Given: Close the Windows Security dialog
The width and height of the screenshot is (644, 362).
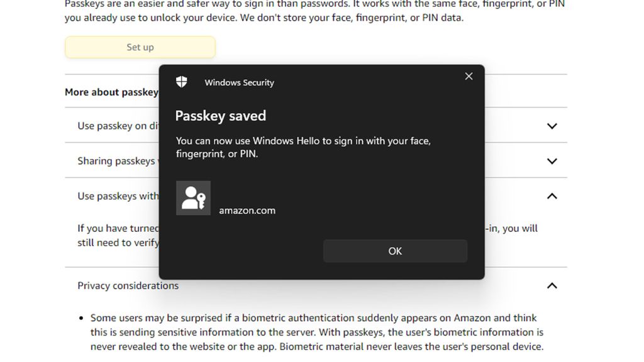Looking at the screenshot, I should click(468, 76).
